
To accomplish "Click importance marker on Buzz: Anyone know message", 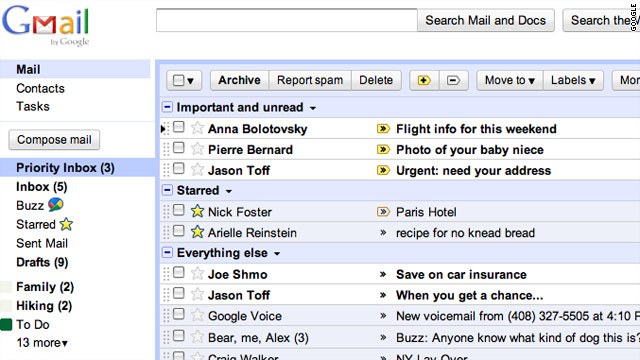I will [x=383, y=338].
